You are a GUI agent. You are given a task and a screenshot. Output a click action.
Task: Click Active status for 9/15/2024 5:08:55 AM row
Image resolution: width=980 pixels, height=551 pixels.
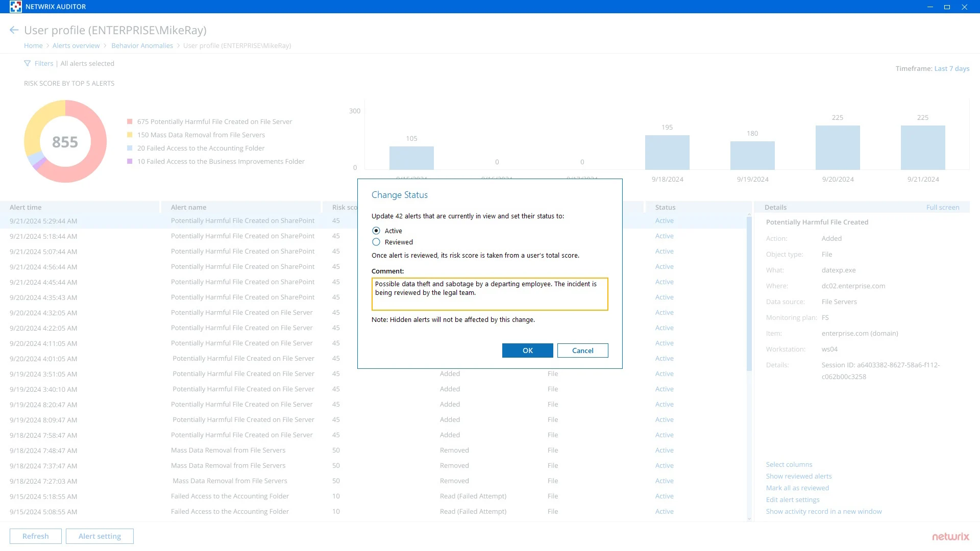click(x=664, y=512)
